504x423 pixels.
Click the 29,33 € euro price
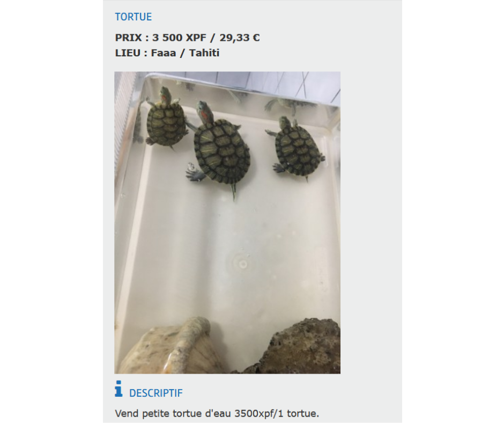point(240,38)
